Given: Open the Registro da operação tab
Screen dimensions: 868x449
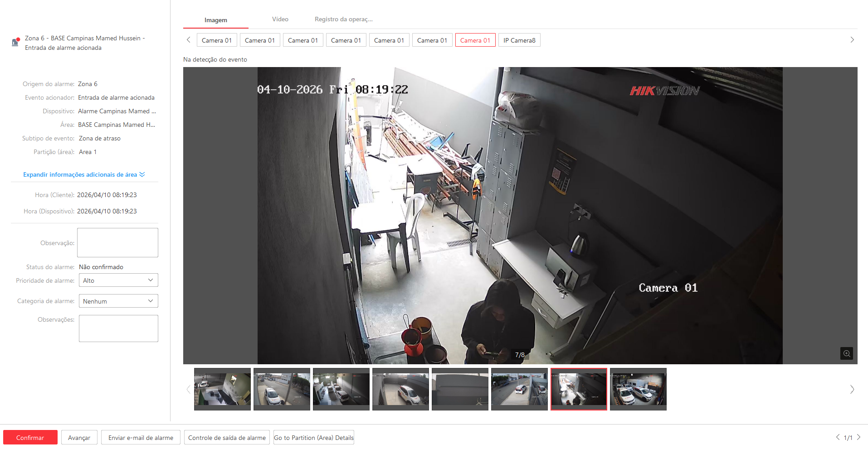Looking at the screenshot, I should 343,19.
